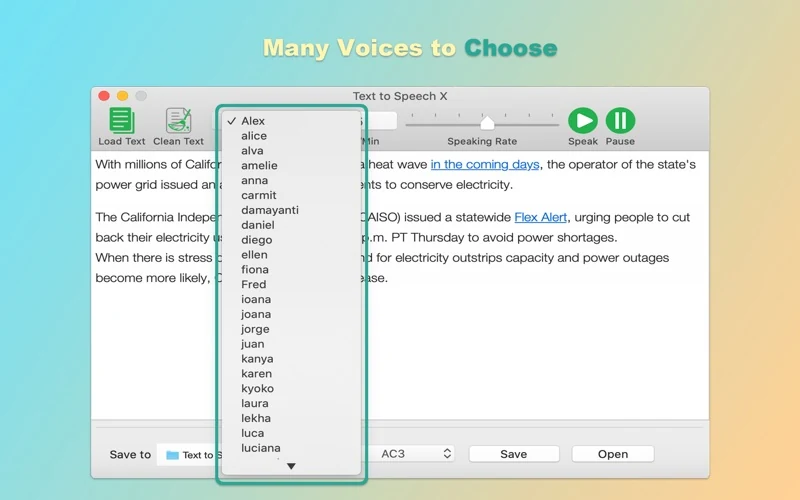Adjust the Speaking Rate slider thumb
The image size is (800, 500).
pos(487,122)
